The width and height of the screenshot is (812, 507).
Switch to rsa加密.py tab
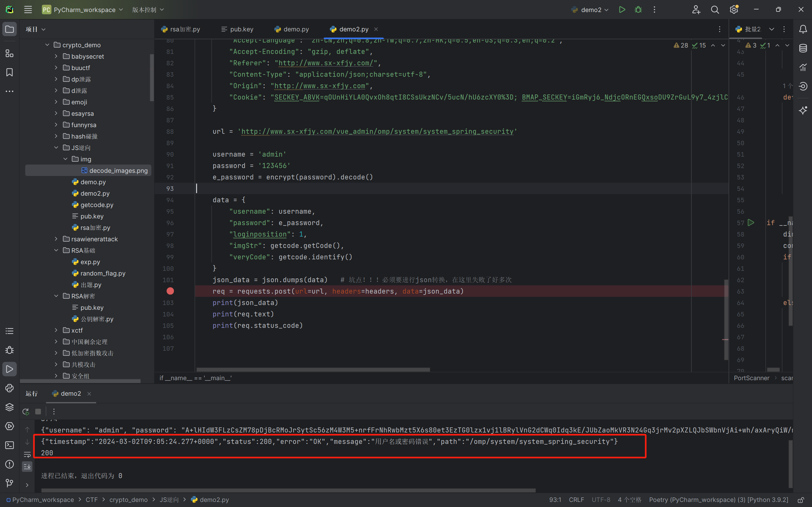[x=181, y=29]
